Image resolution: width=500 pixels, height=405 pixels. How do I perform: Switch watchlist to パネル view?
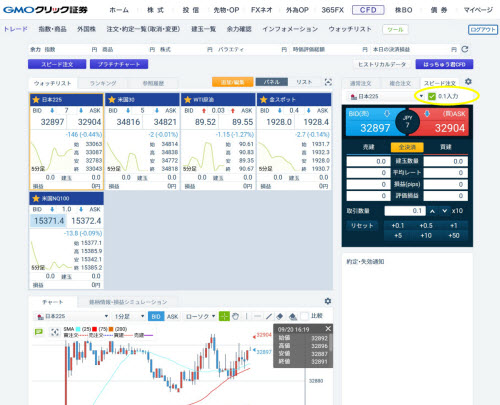[271, 82]
